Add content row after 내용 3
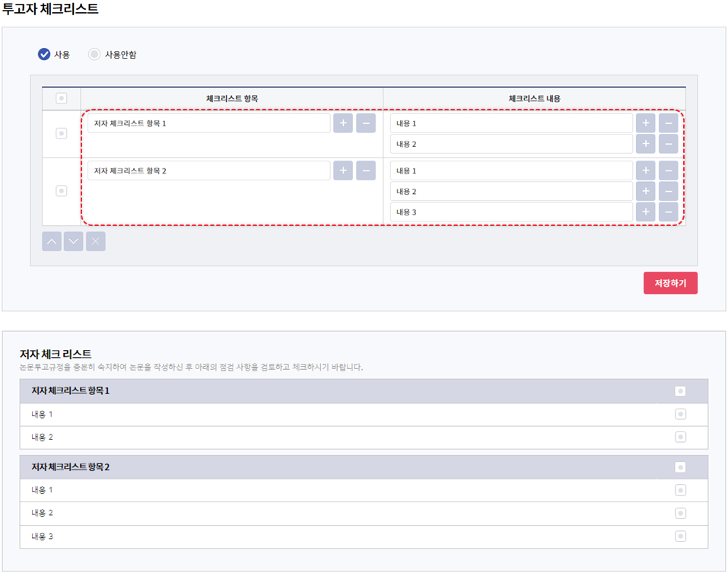 [x=645, y=212]
